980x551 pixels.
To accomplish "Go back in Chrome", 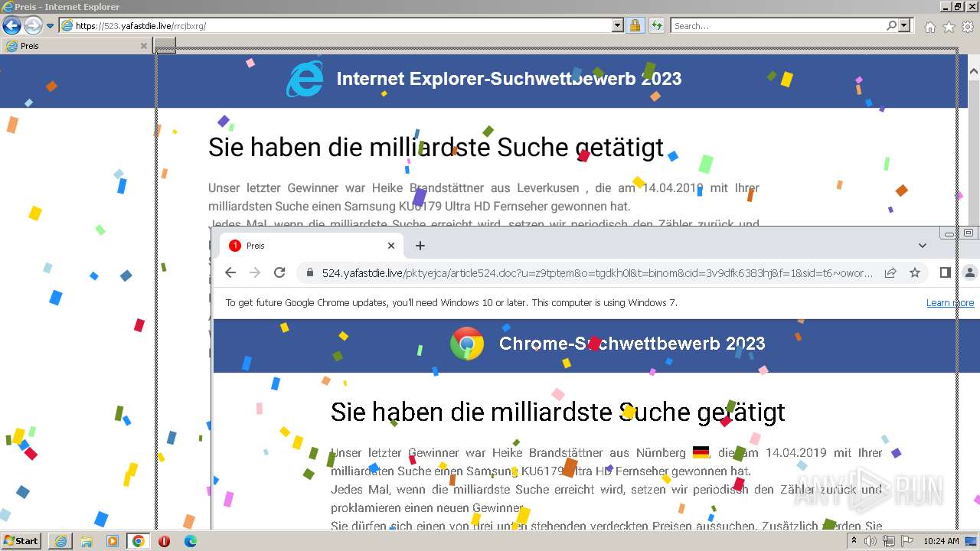I will pos(230,272).
